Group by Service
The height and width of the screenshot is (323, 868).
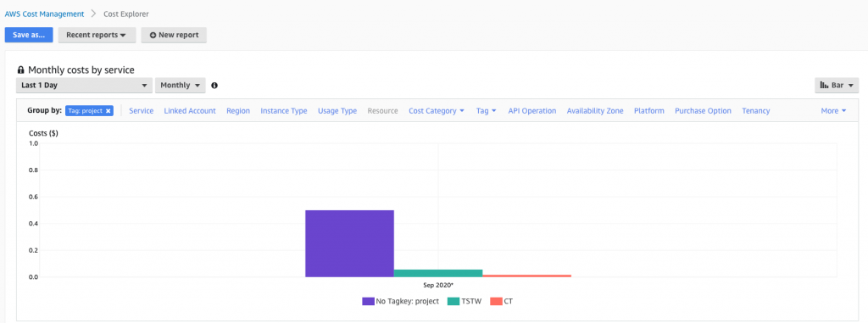point(142,111)
